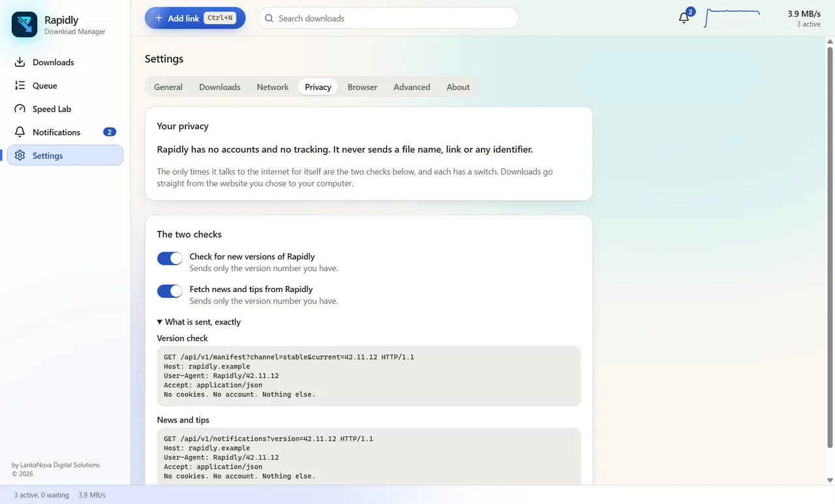Open Speed Lab via its gauge icon

point(20,109)
